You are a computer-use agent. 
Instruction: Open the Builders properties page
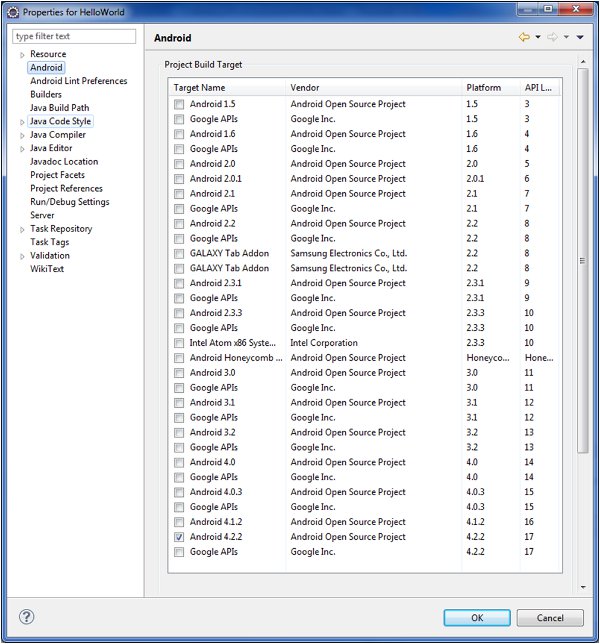click(x=46, y=94)
